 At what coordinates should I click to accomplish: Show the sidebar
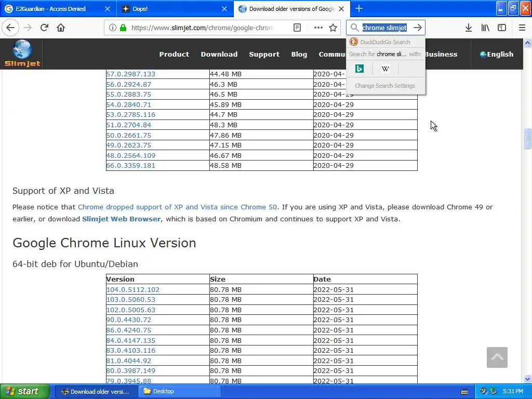[x=502, y=28]
